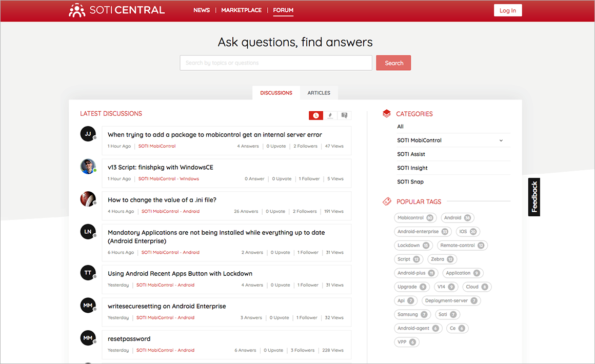Filter by the Samsung tag

point(412,314)
